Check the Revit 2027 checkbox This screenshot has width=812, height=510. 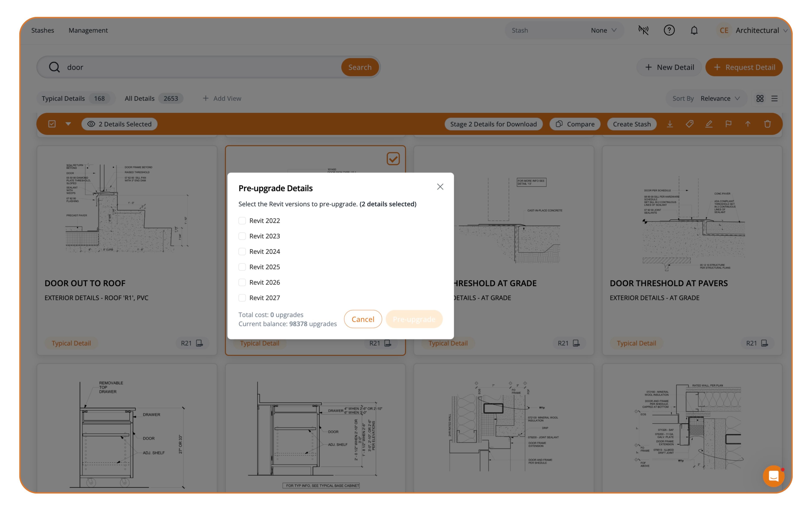pos(242,298)
